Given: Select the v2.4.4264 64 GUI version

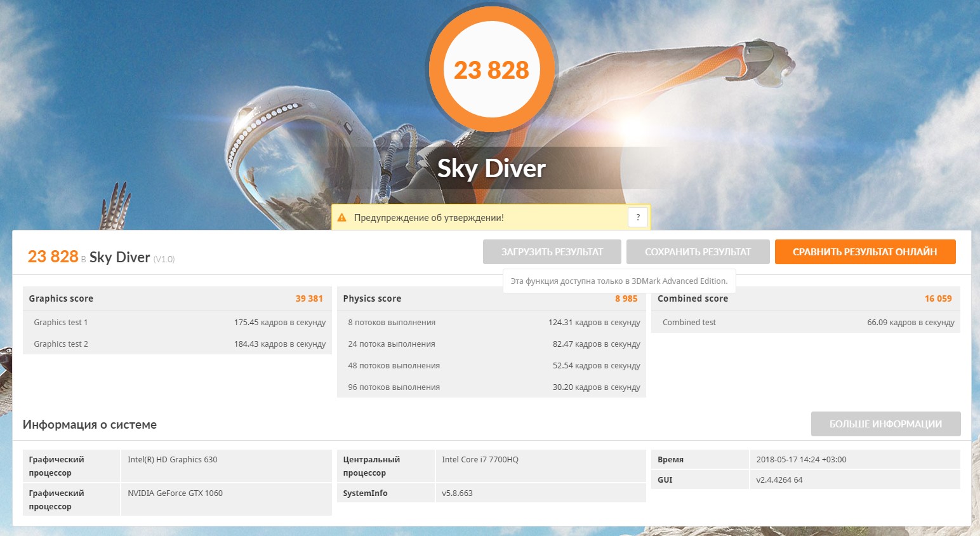Looking at the screenshot, I should click(779, 480).
